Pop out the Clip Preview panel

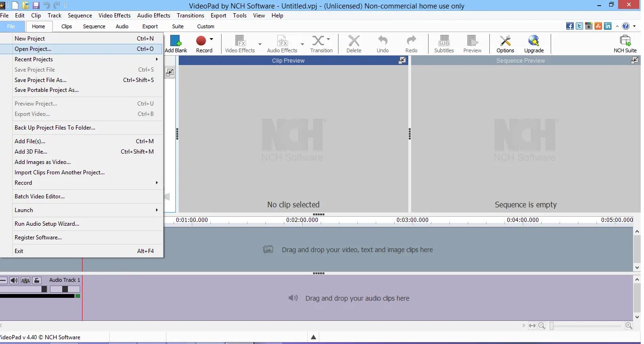coord(402,60)
